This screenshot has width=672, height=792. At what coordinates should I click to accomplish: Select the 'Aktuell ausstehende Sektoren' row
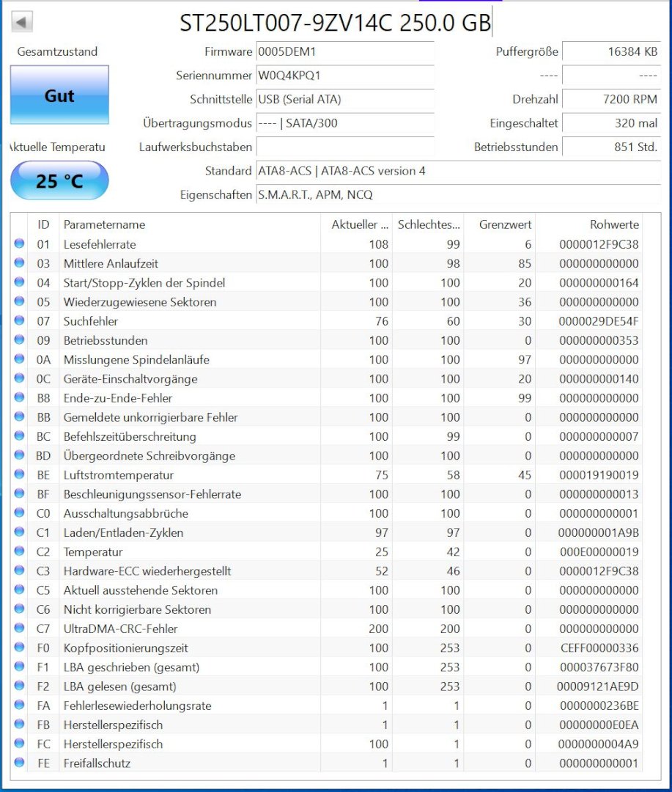[140, 590]
